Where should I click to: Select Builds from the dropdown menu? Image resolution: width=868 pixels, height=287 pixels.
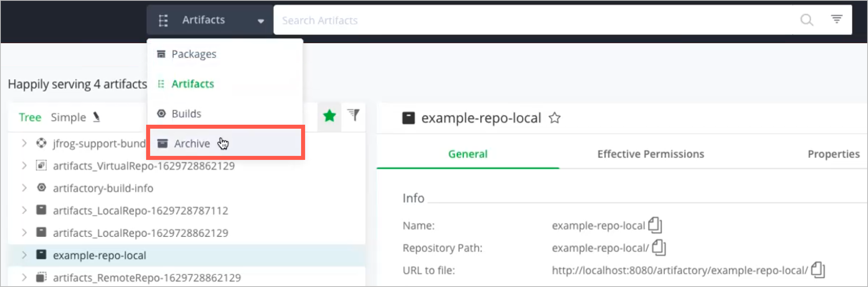tap(225, 114)
